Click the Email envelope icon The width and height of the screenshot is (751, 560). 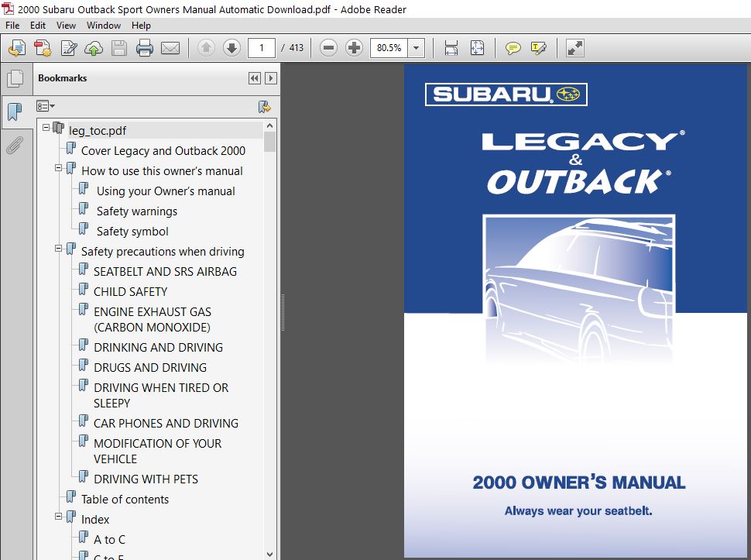point(170,48)
